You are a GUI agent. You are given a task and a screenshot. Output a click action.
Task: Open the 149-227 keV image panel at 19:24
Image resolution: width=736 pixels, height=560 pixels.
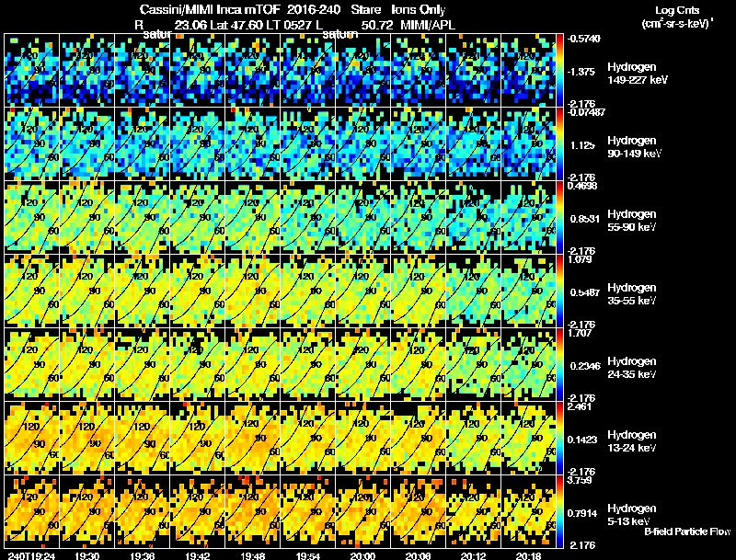coord(31,70)
